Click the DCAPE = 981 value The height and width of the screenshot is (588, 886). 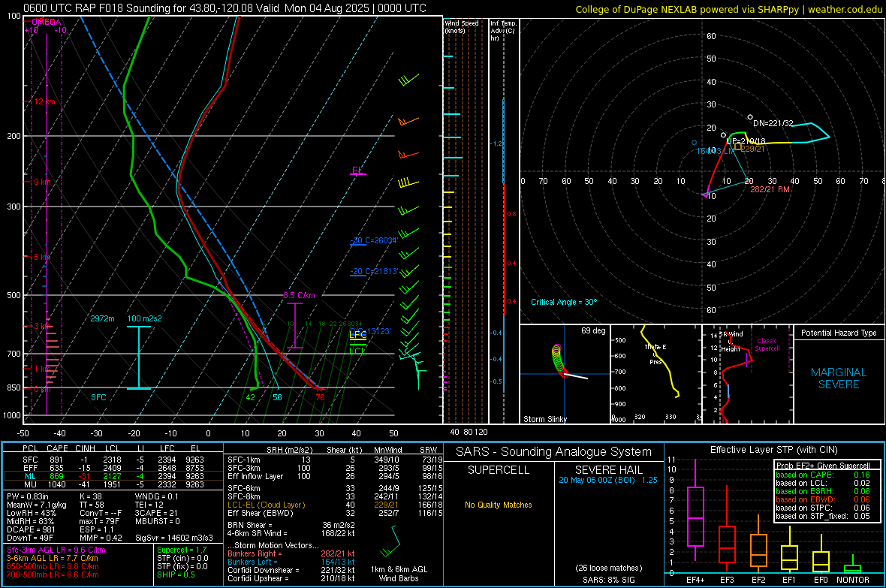(31, 529)
